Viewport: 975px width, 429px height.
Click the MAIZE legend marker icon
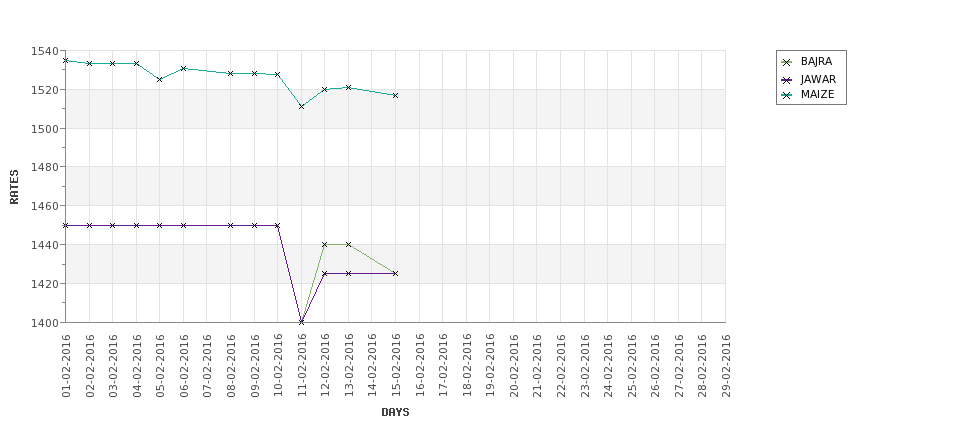pos(787,95)
